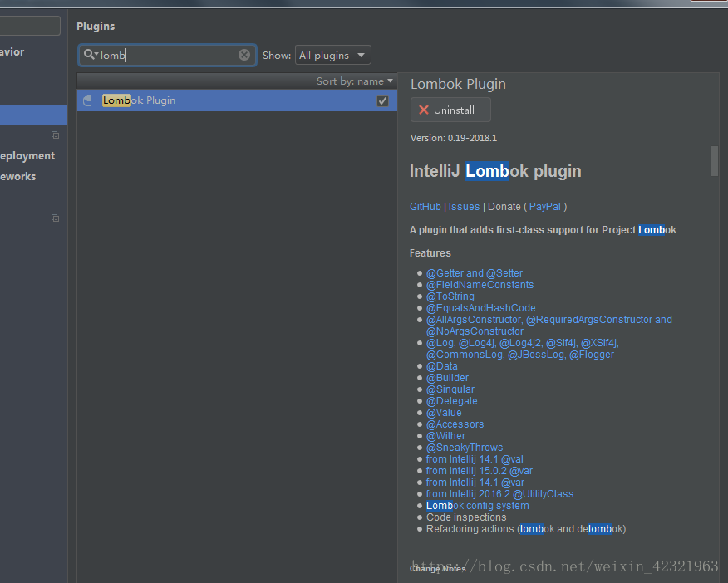
Task: Select the eworks settings category
Action: (x=17, y=177)
